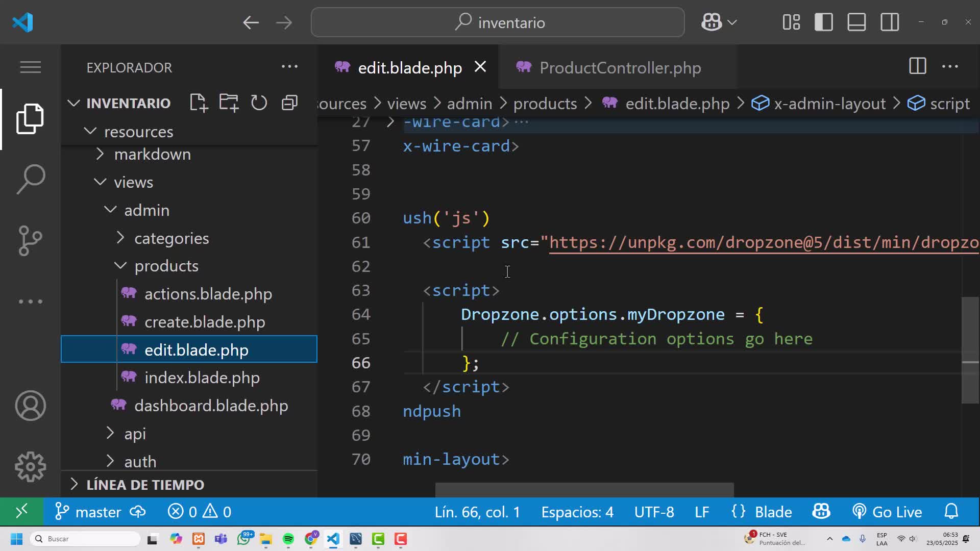This screenshot has height=551, width=980.
Task: Create new folder in INVENTARIO
Action: [x=229, y=103]
